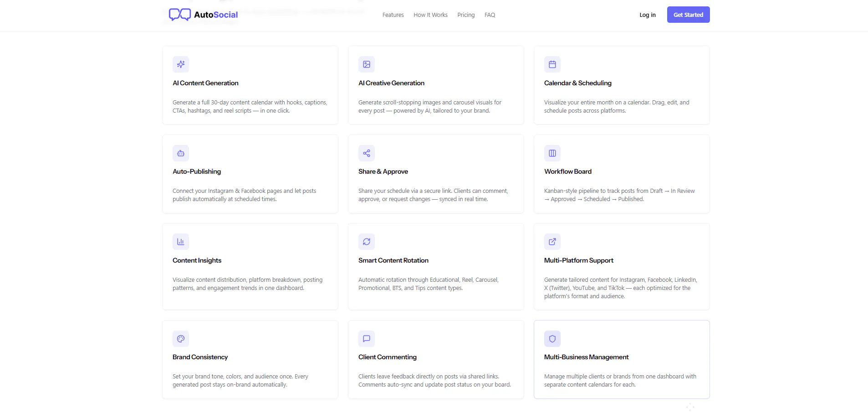The height and width of the screenshot is (419, 868).
Task: Click the 'Automatic rotation through Educational' description
Action: 429,284
